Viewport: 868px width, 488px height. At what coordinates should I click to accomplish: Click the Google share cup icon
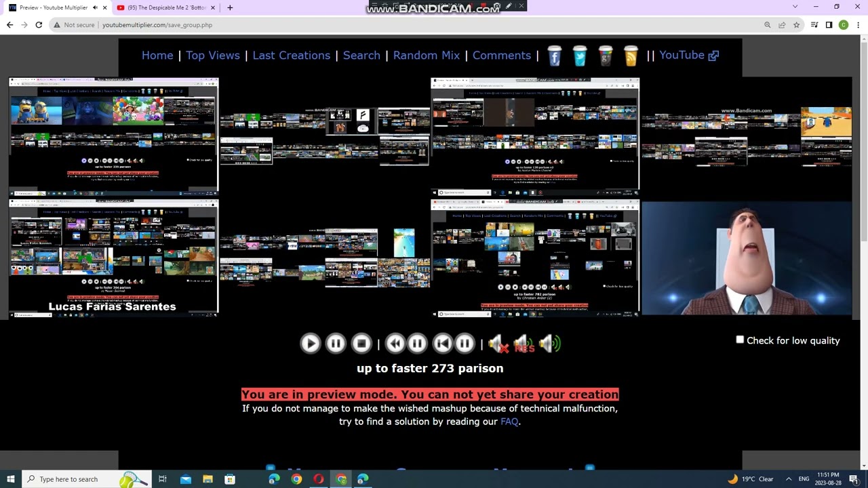coord(606,56)
